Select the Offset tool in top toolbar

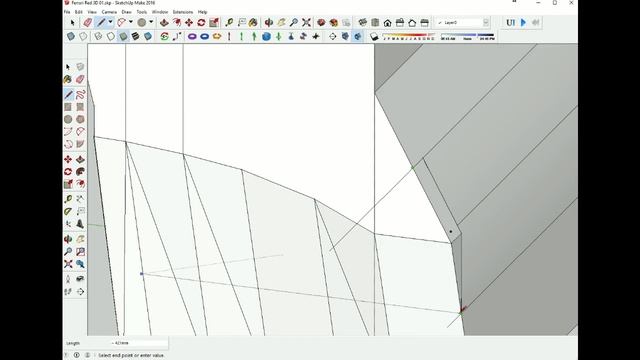[x=176, y=22]
